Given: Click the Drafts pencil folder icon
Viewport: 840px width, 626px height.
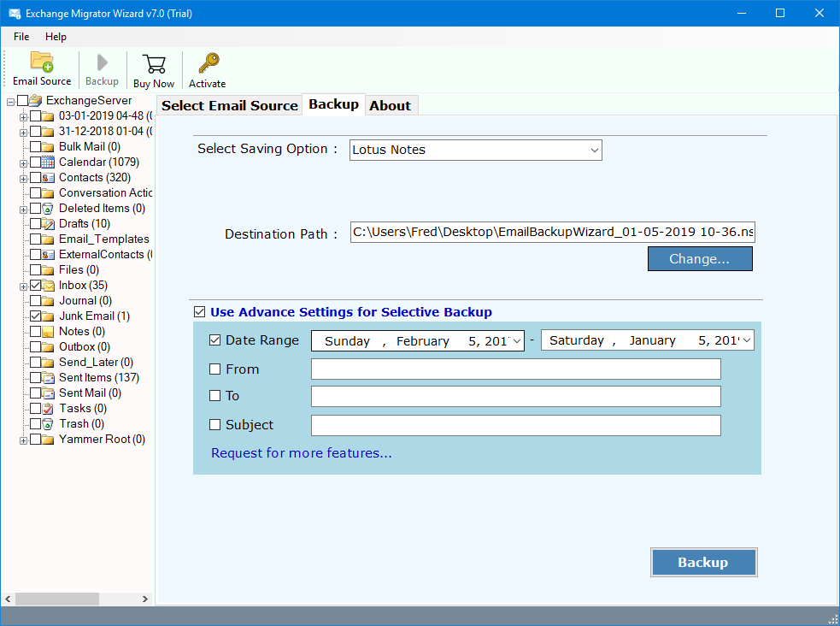Looking at the screenshot, I should (x=48, y=223).
